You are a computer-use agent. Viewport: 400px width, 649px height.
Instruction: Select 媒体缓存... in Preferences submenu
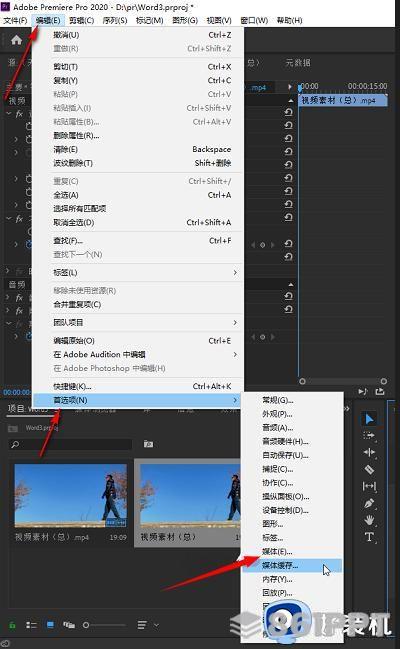tap(292, 565)
